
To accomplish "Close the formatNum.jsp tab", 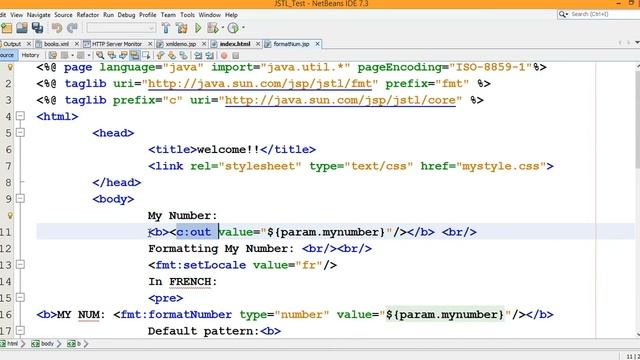I will tap(317, 44).
